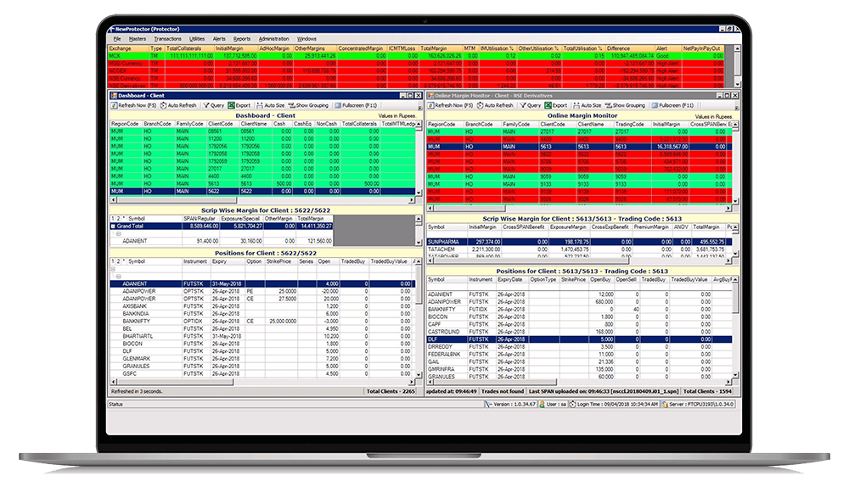This screenshot has width=849, height=504.
Task: Collapse the second-level node in Positions for Client 5622
Action: [119, 276]
